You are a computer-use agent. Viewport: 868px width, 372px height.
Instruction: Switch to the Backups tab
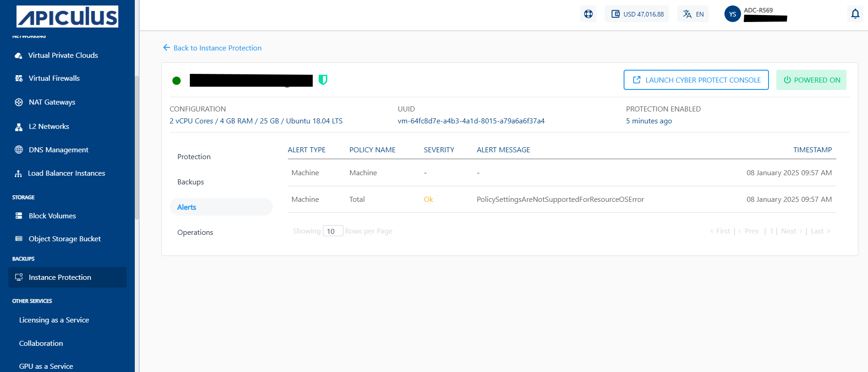[191, 182]
